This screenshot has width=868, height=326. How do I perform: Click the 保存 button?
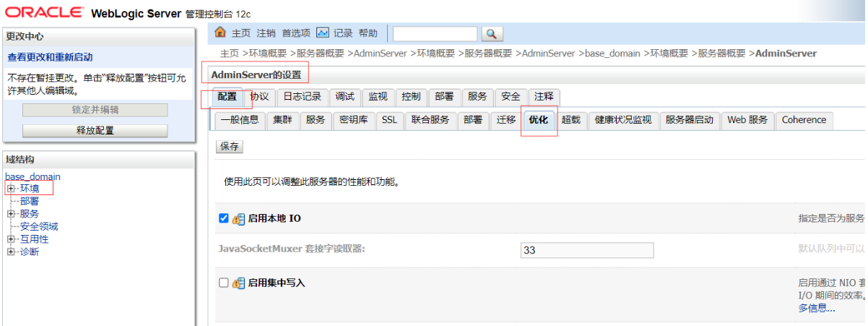pos(230,147)
